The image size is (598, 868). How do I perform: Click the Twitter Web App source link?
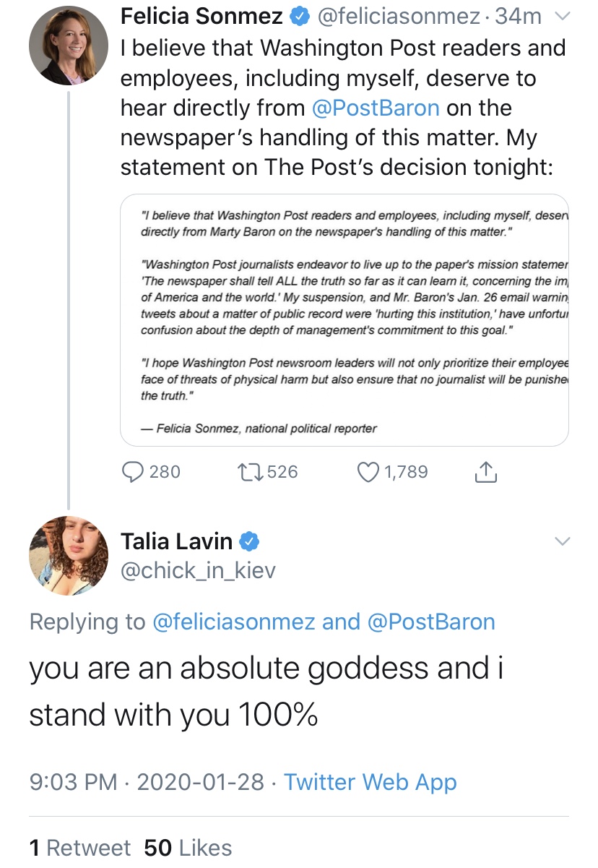(370, 782)
